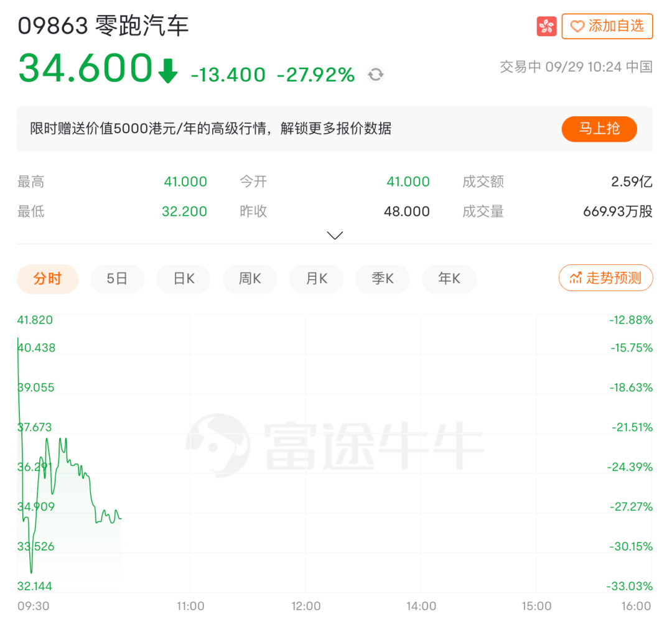Click the 16:00 time axis label

[x=636, y=606]
